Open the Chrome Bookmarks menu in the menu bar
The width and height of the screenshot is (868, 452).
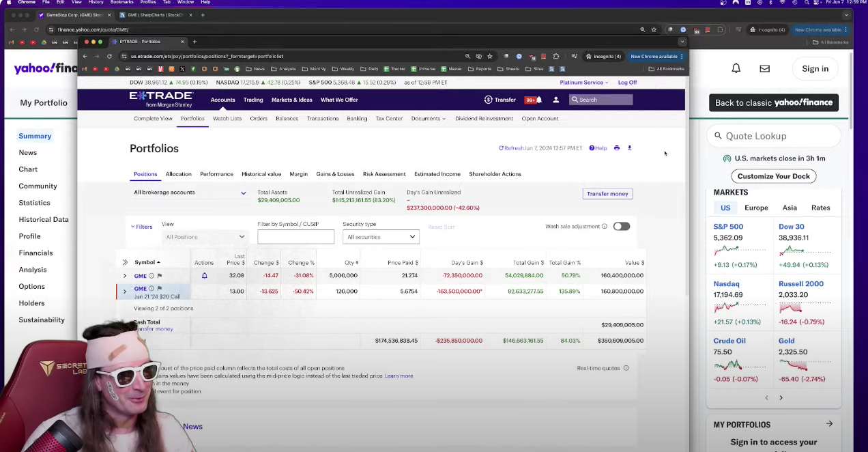122,3
